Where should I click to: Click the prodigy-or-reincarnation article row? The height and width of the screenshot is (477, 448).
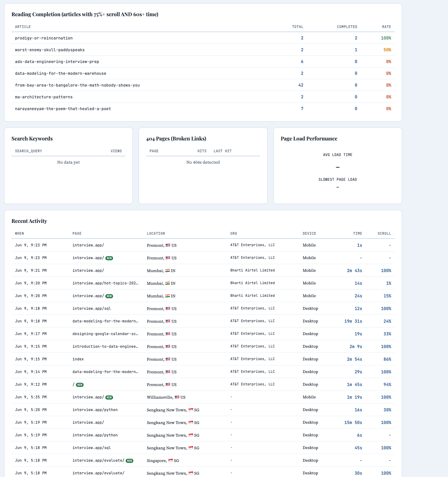(x=203, y=38)
